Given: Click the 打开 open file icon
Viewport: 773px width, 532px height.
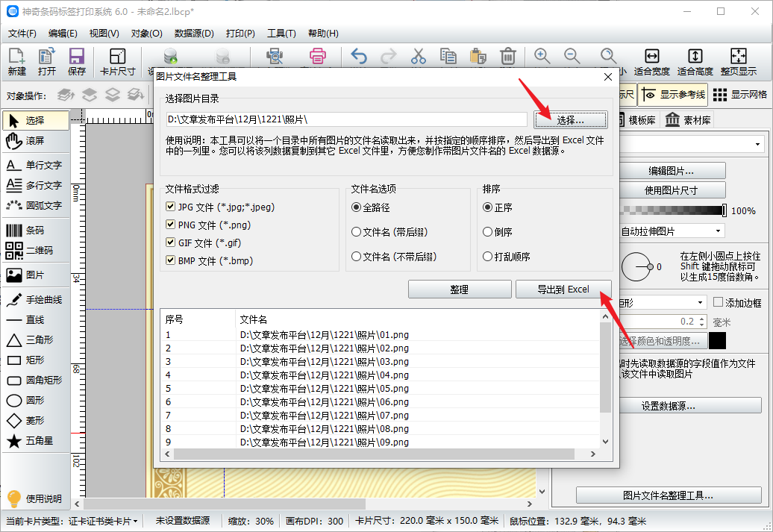Looking at the screenshot, I should coord(47,62).
